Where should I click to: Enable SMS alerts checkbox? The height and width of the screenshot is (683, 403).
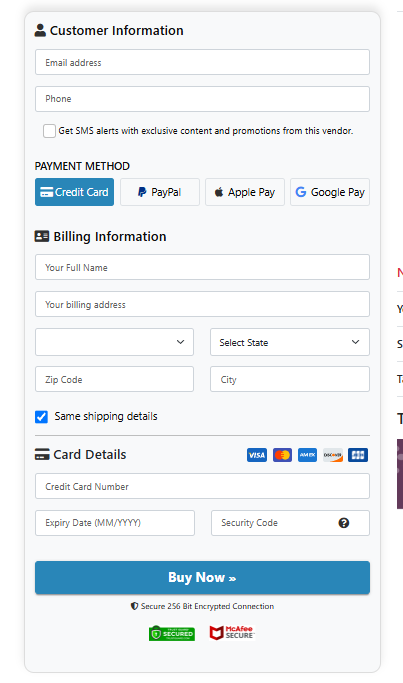(49, 131)
